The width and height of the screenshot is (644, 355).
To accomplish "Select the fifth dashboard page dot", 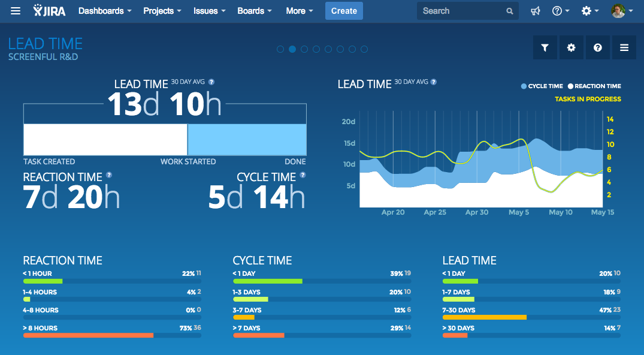I will point(328,49).
